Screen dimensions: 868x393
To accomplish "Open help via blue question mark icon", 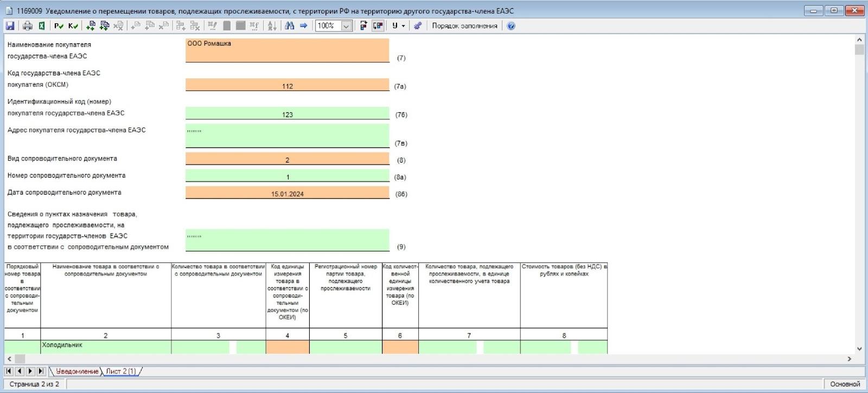I will click(511, 25).
